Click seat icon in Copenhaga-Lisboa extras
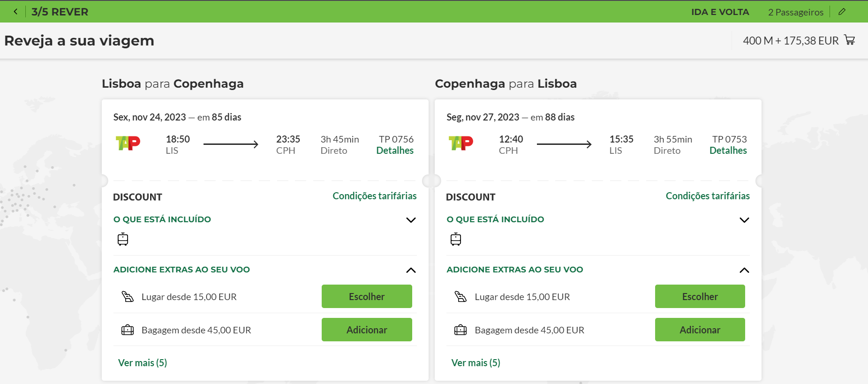 460,296
